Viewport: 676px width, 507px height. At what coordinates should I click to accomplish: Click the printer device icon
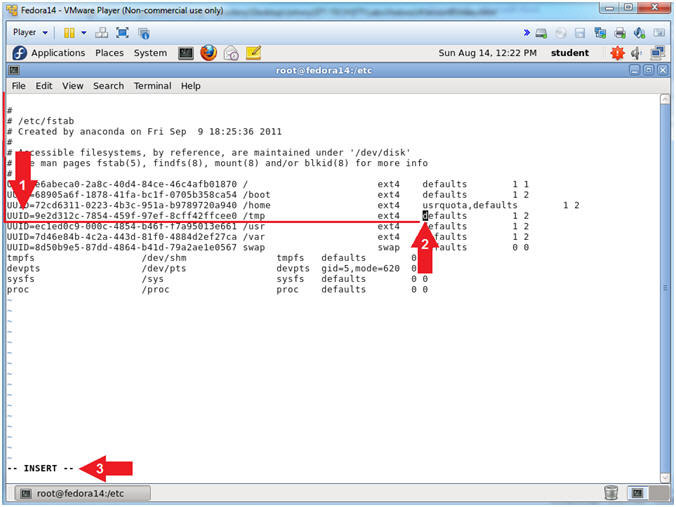pyautogui.click(x=620, y=33)
